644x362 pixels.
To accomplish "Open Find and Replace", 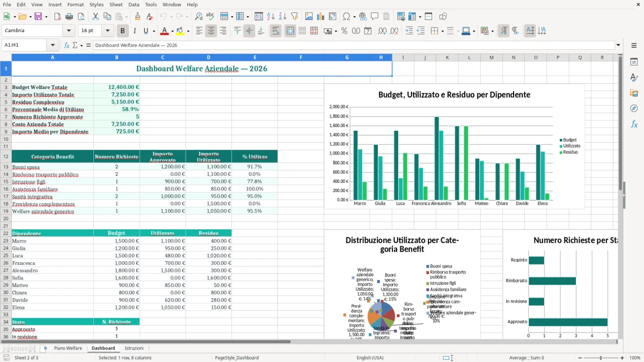I will (199, 17).
